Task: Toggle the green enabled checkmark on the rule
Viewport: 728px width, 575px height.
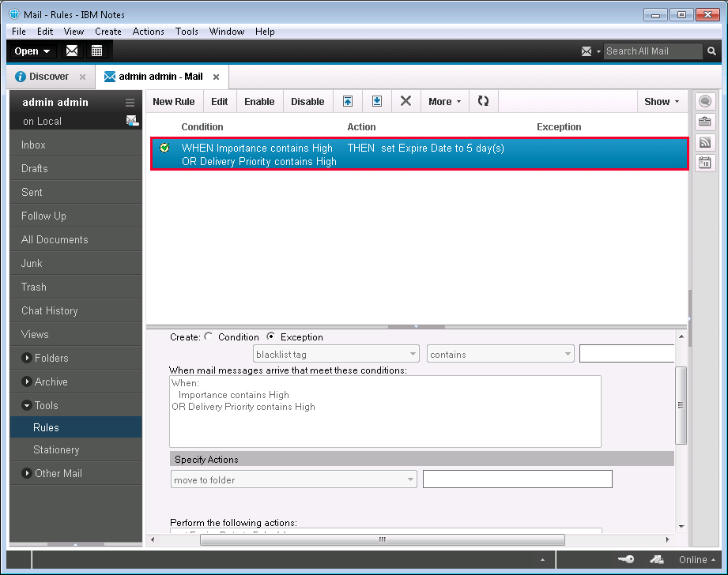Action: 164,148
